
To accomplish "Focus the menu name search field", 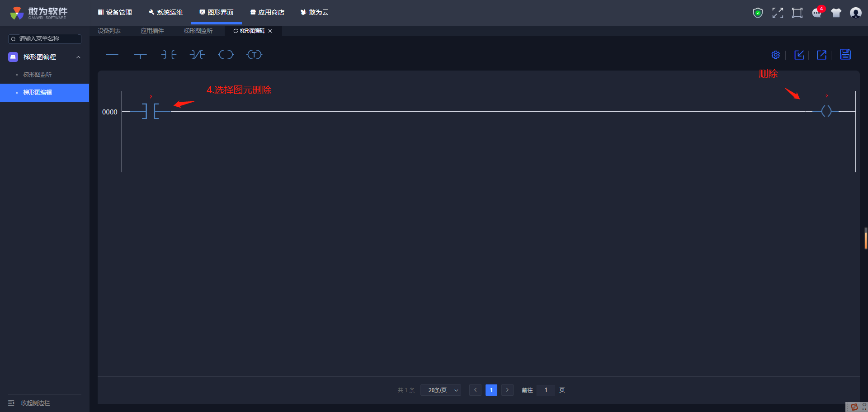I will click(45, 39).
